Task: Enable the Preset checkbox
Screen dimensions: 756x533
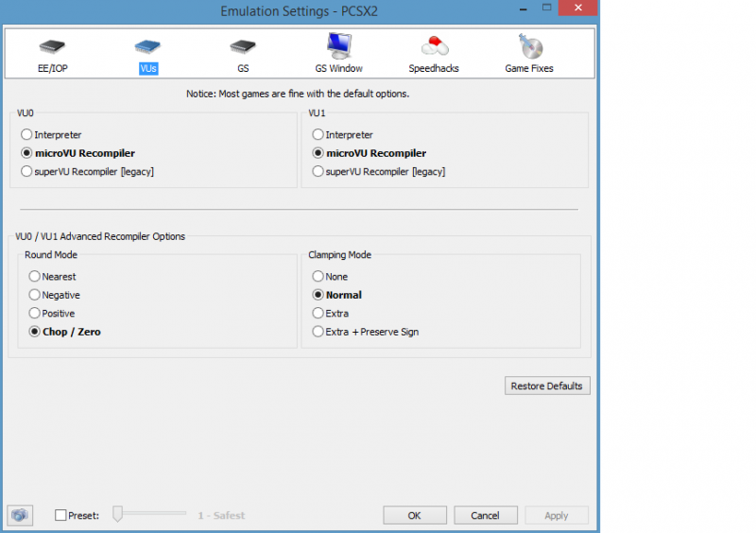Action: tap(61, 515)
